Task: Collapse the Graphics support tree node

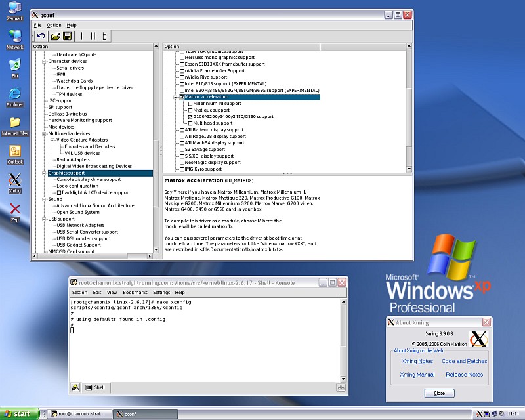Action: click(x=44, y=173)
